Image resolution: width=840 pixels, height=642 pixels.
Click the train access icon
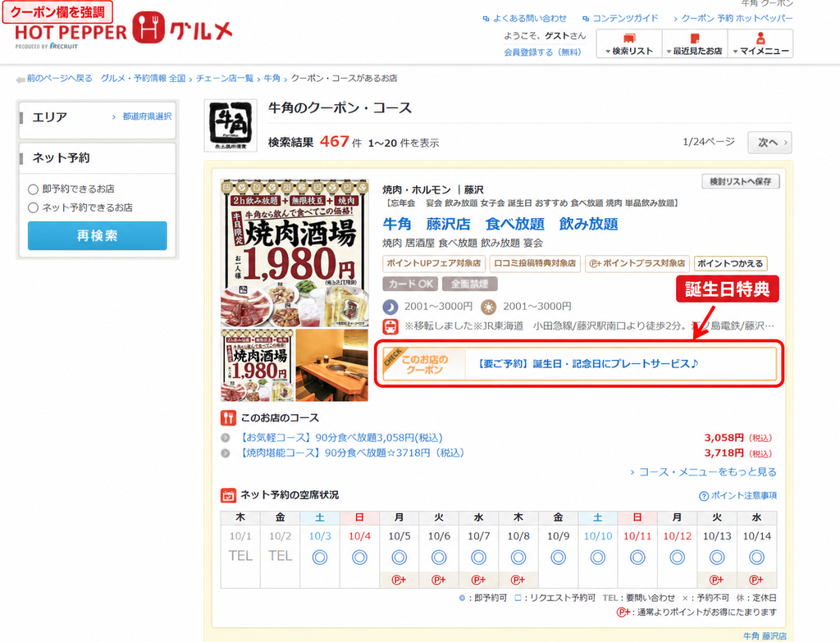(x=390, y=326)
